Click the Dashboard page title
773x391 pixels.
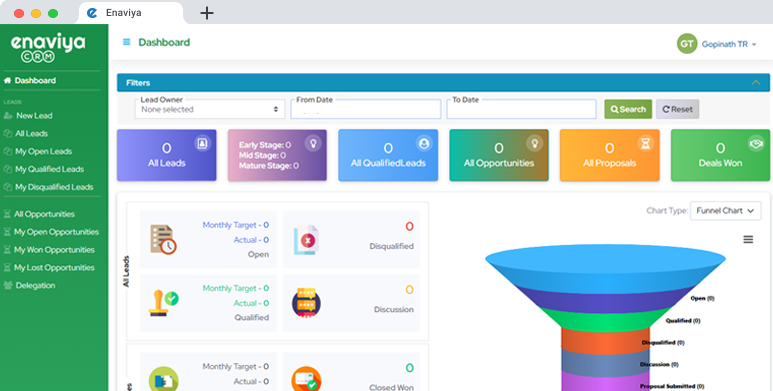pyautogui.click(x=164, y=42)
